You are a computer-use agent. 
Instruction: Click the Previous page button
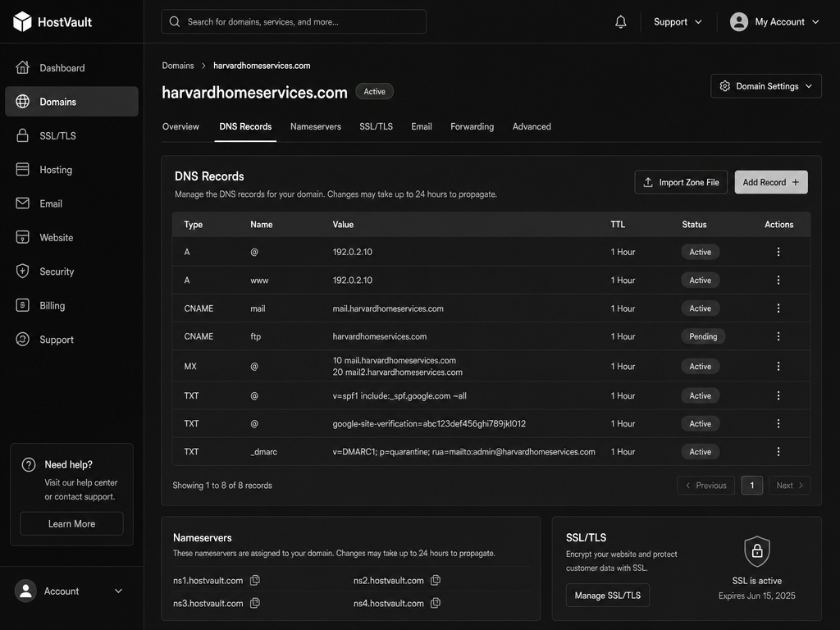(705, 486)
